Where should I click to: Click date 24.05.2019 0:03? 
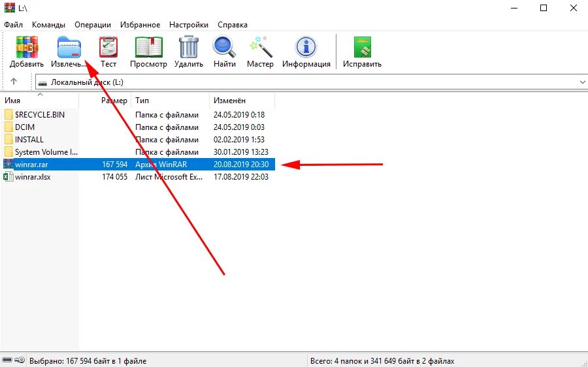(239, 127)
